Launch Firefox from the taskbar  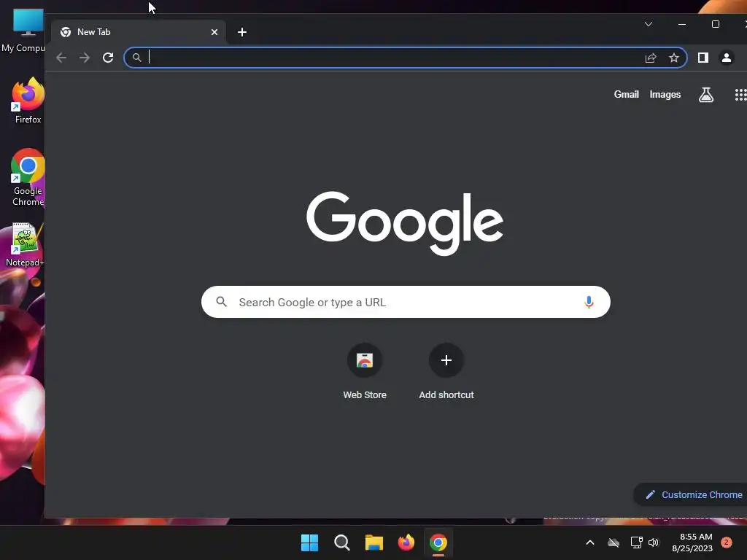click(406, 542)
